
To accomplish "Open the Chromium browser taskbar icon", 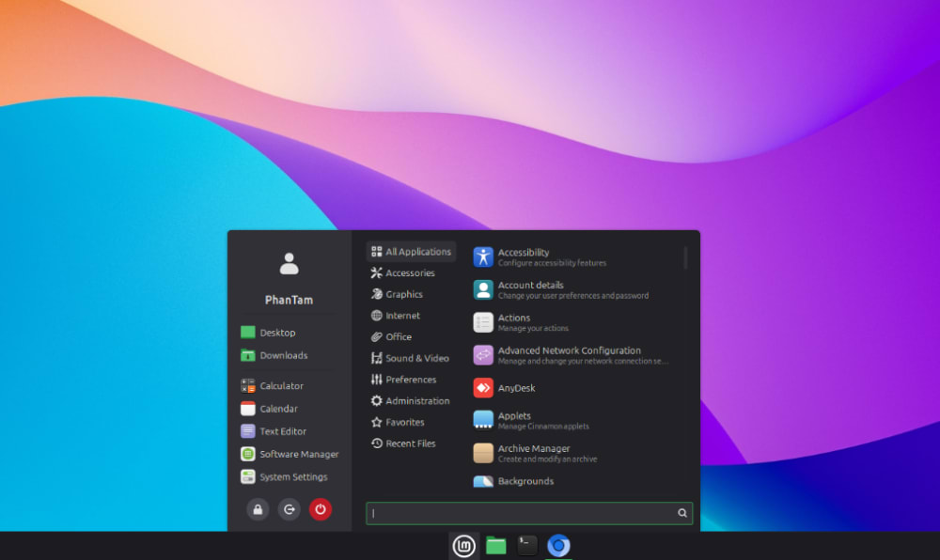I will (x=558, y=546).
